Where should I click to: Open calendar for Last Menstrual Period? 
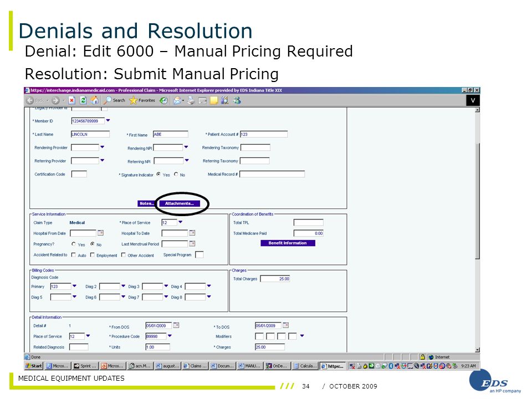[x=192, y=244]
